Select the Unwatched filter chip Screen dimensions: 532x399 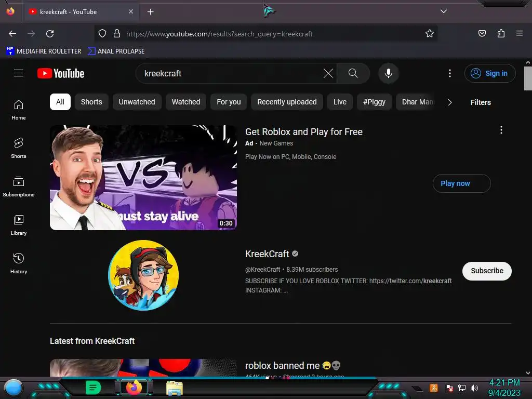137,102
